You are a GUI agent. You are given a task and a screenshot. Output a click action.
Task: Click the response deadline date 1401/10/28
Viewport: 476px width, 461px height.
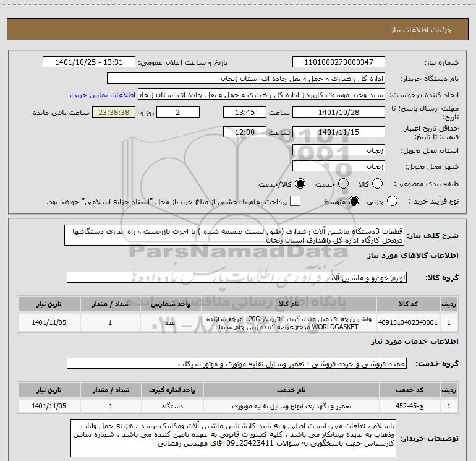339,112
